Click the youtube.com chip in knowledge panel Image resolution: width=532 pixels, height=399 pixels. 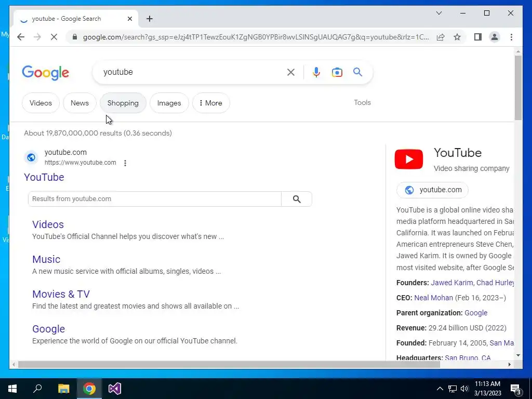432,190
